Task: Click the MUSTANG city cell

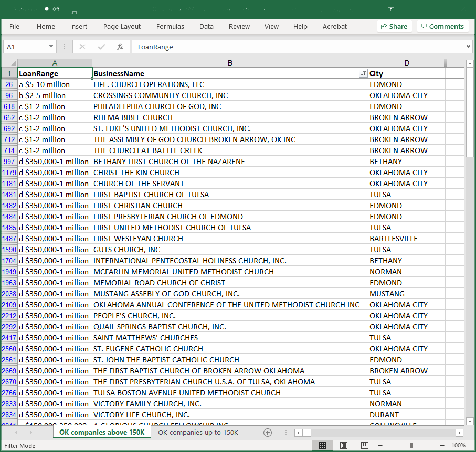Action: 407,294
